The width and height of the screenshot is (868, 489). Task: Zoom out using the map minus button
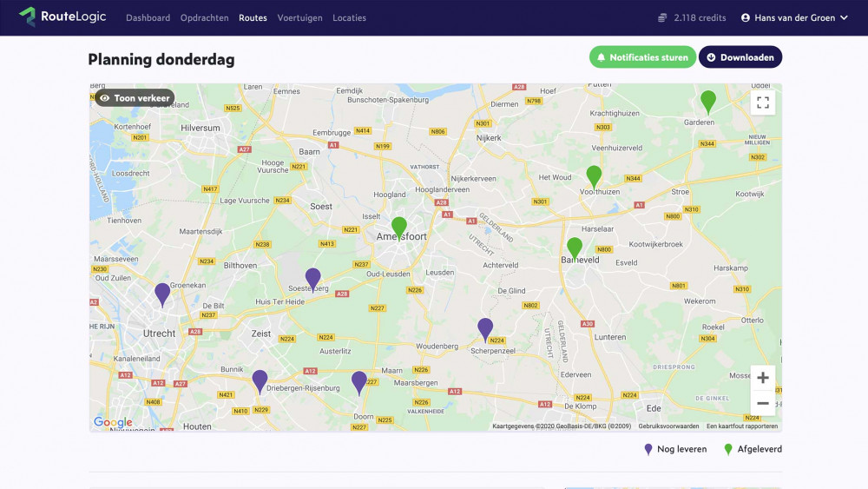coord(763,403)
